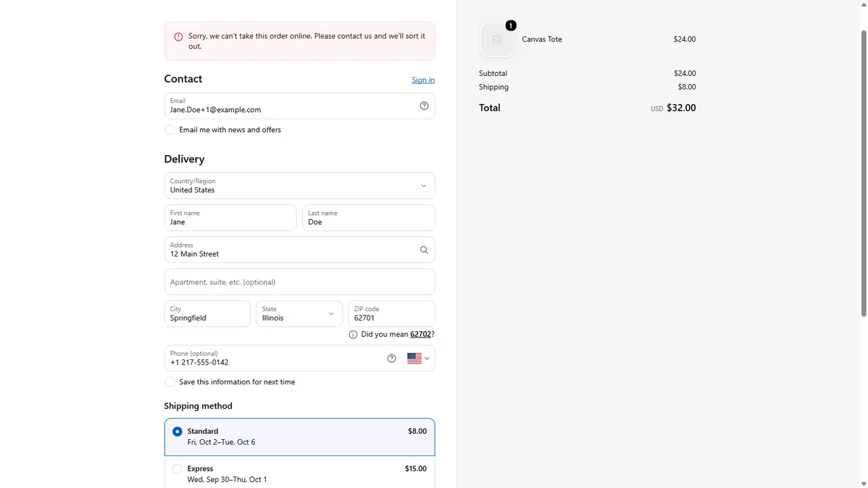Click the Express $15.00 price
868x488 pixels.
click(x=416, y=468)
